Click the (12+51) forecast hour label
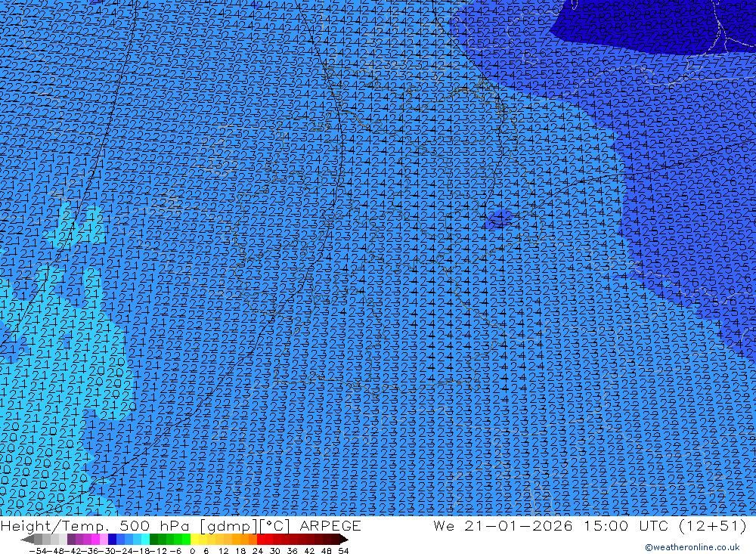756x554 pixels. (712, 525)
